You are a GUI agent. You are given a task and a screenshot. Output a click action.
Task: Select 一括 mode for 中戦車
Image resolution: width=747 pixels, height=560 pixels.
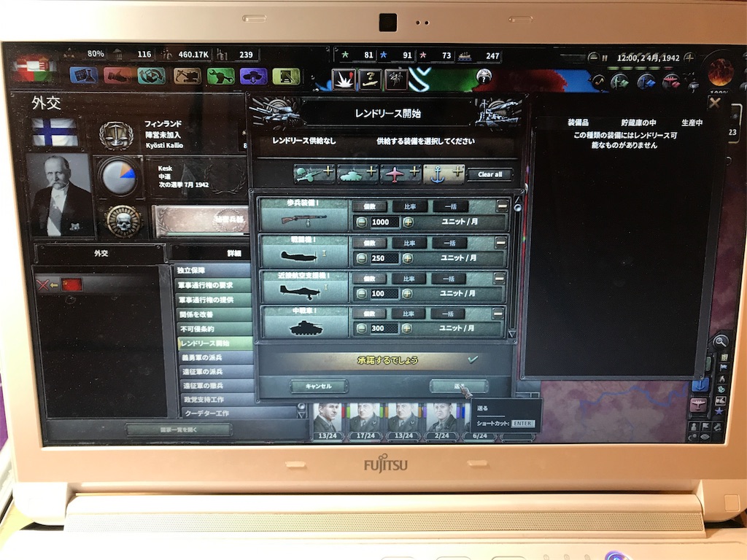(447, 314)
